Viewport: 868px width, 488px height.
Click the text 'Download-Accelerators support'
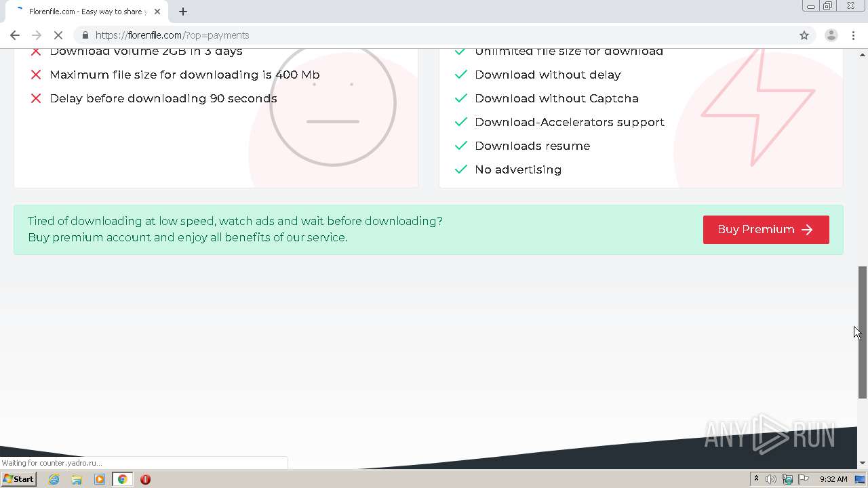click(570, 122)
